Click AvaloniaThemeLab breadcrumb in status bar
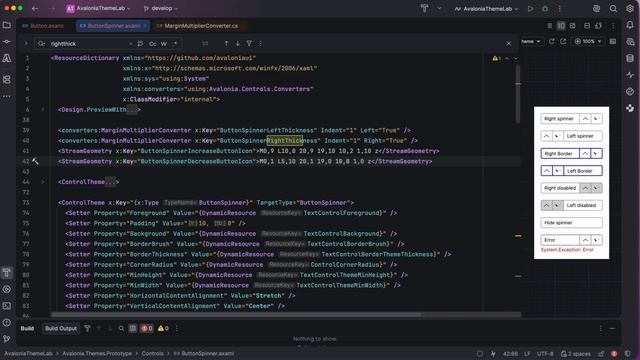This screenshot has width=640, height=360. coord(28,353)
